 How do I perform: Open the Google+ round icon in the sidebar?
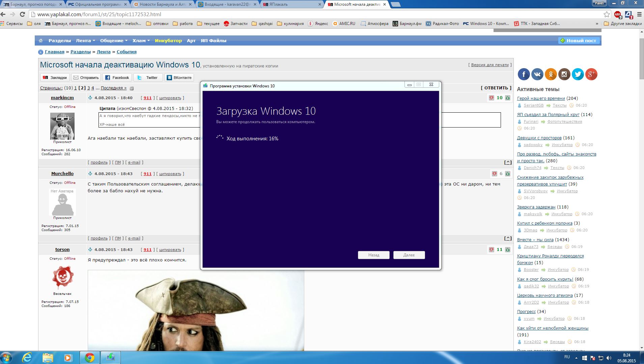pos(591,74)
